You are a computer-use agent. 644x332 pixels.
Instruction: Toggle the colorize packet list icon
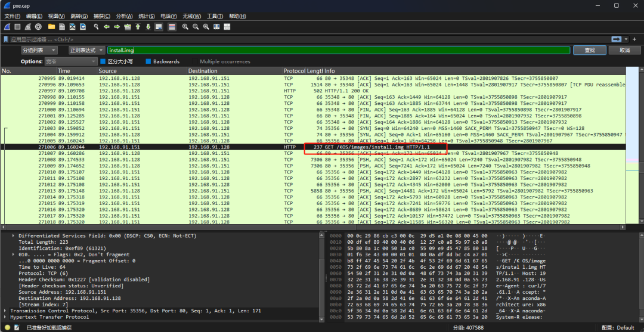[x=172, y=27]
